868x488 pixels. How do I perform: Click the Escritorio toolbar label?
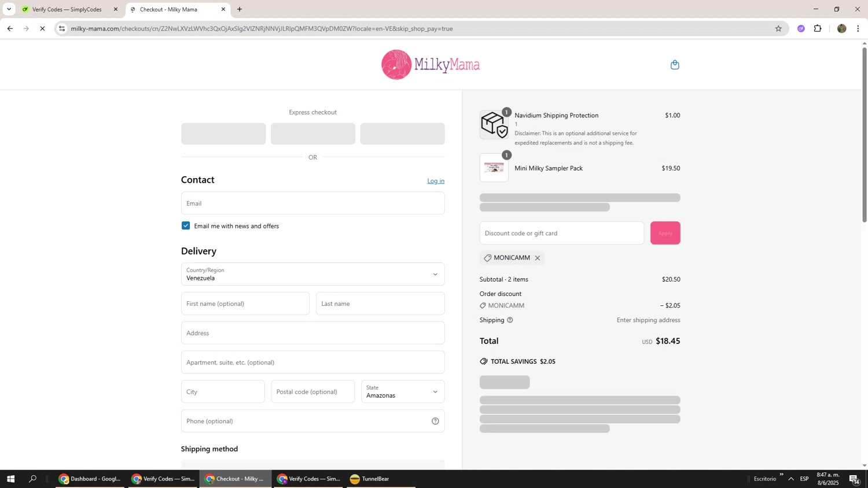coord(764,479)
